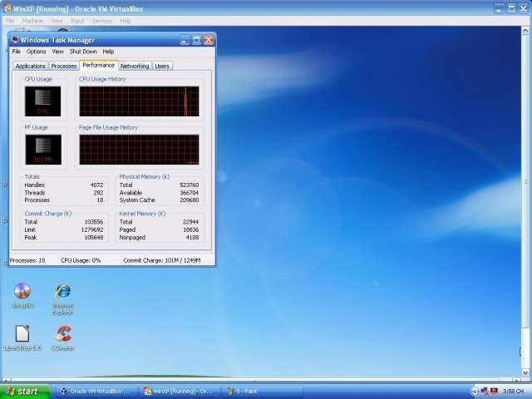This screenshot has height=399, width=532.
Task: Launch Internet Explorer from the desktop
Action: 63,292
